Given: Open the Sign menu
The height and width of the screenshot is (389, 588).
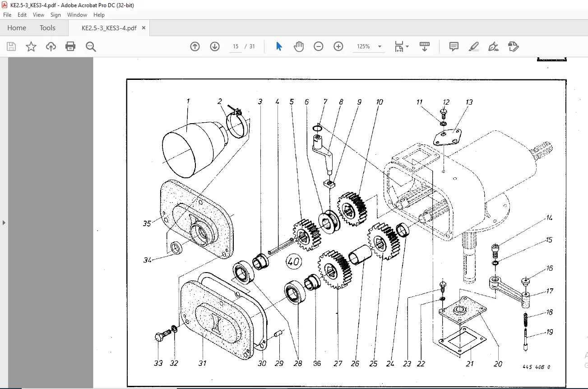Looking at the screenshot, I should pyautogui.click(x=56, y=15).
